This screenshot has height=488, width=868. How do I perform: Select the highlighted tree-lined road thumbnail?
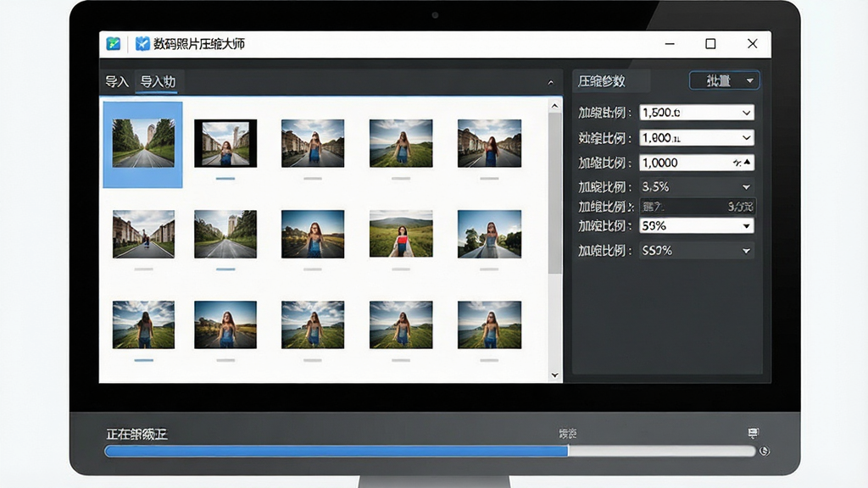point(143,143)
